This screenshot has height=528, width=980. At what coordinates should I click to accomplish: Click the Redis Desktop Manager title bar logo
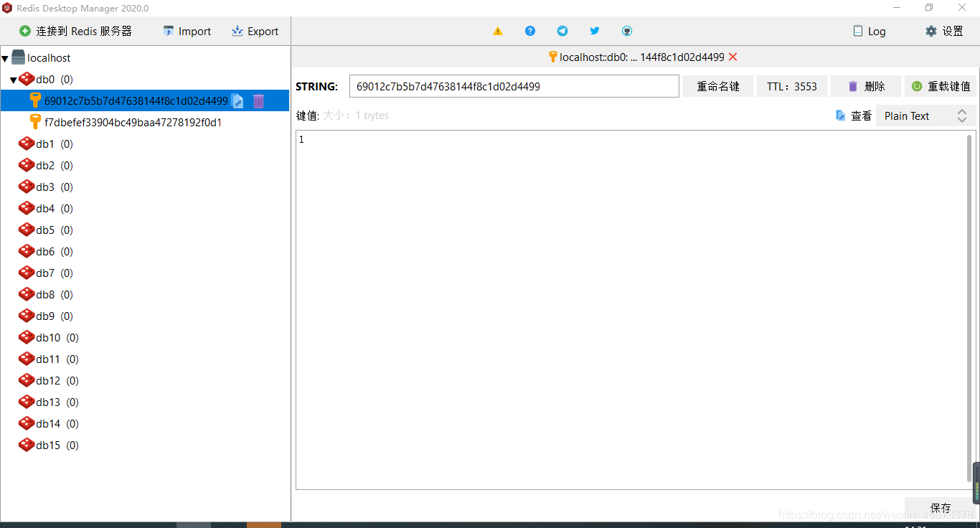tap(7, 8)
